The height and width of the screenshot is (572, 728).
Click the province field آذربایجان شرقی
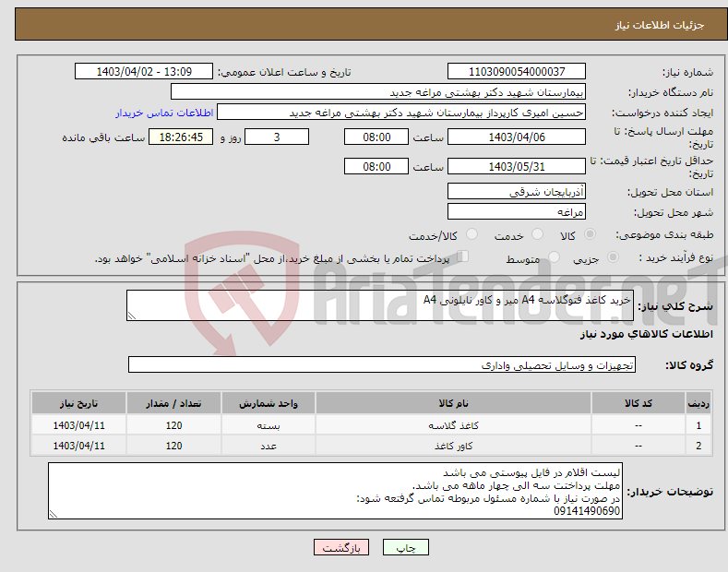click(517, 191)
